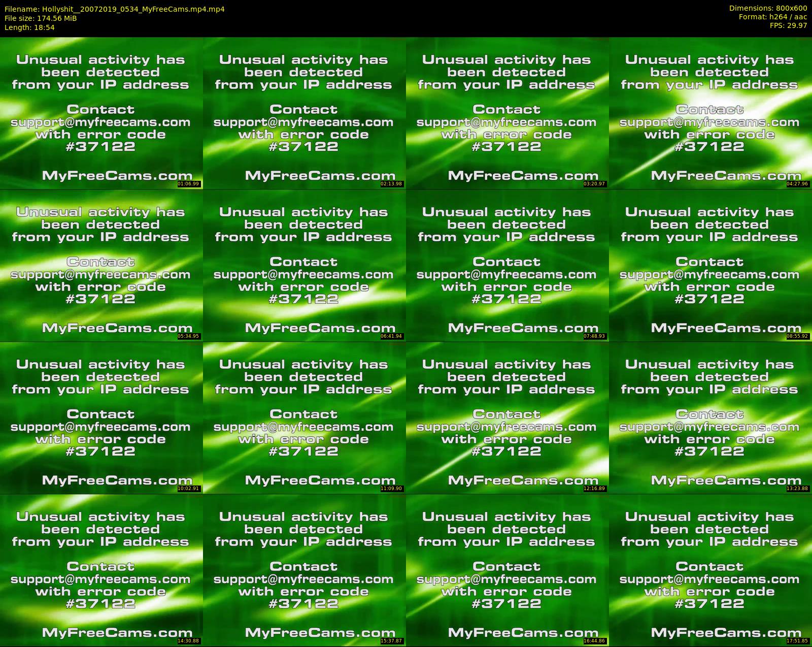Viewport: 812px width, 647px height.
Task: Click the 'Length: 18:54' header line
Action: (29, 27)
